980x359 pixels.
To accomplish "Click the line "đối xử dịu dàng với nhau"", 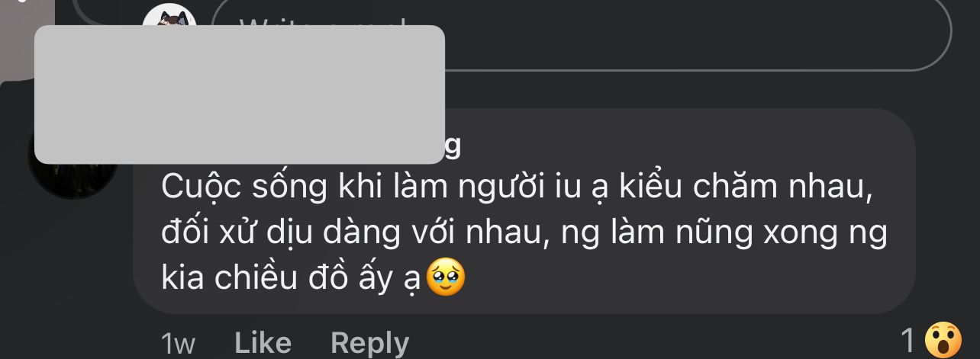I will click(356, 234).
